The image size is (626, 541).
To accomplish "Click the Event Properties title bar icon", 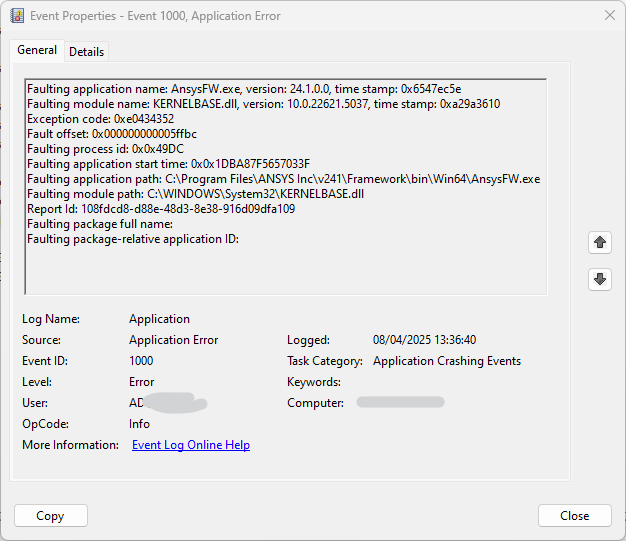I will (17, 16).
